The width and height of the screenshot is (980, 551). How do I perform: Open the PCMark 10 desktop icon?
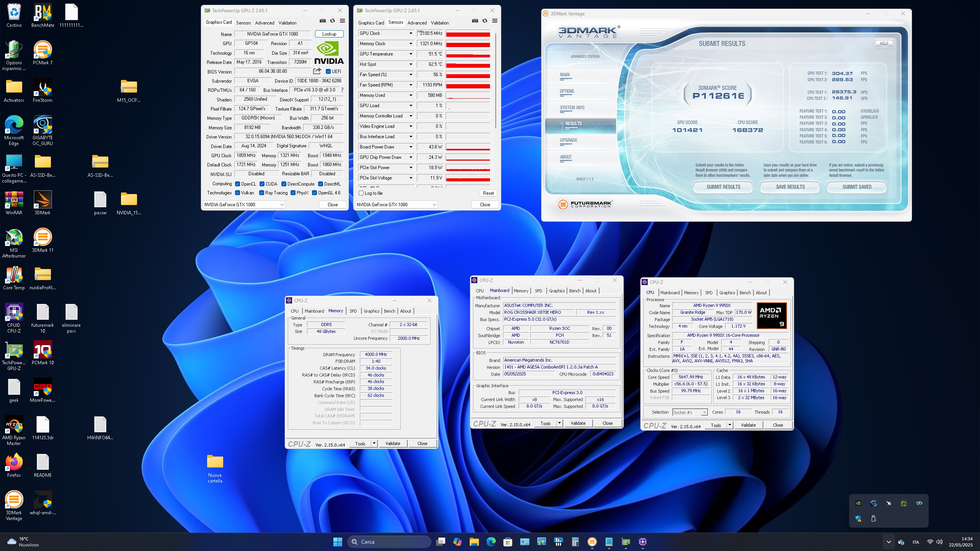pos(42,353)
